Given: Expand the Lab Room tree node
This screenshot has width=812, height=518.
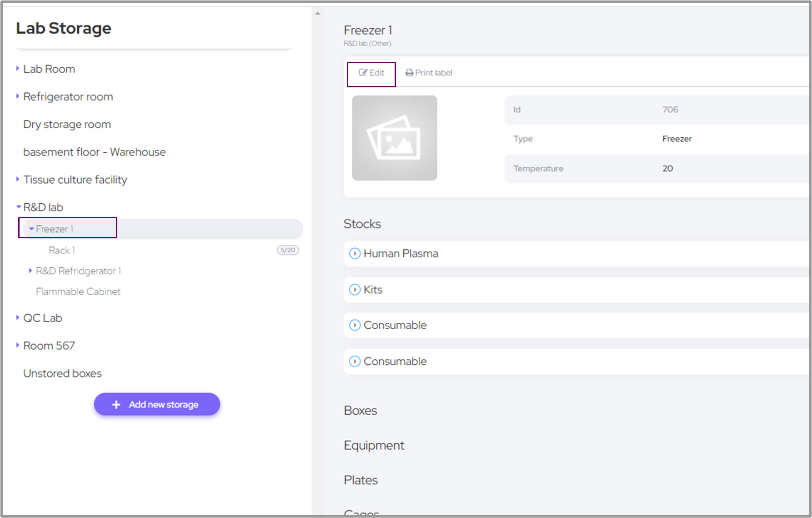Looking at the screenshot, I should pos(18,69).
